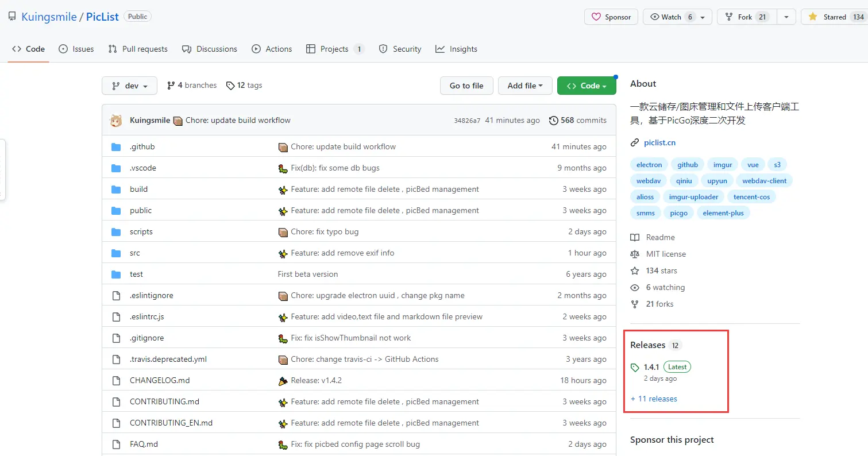
Task: Expand the Fork options dropdown arrow
Action: point(786,17)
